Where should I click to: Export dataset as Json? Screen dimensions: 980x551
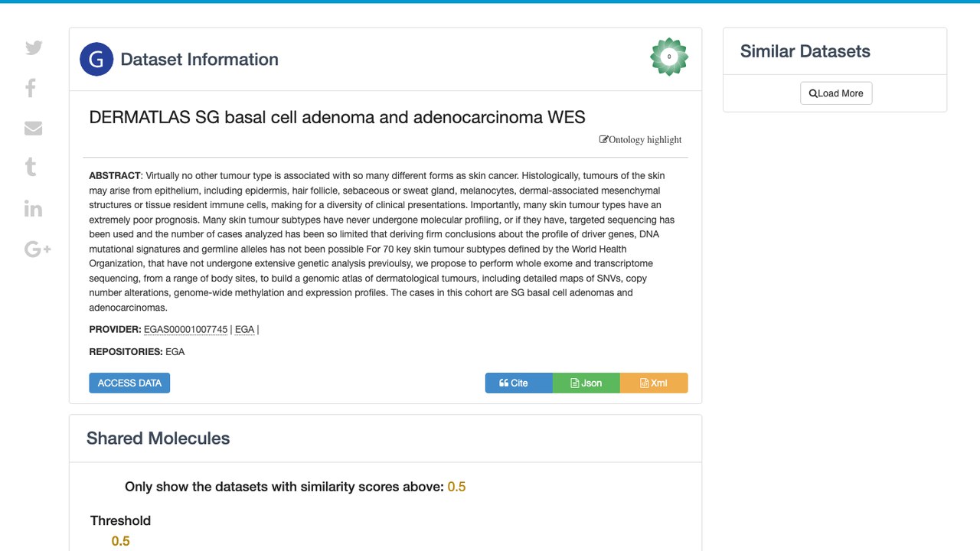click(x=586, y=383)
